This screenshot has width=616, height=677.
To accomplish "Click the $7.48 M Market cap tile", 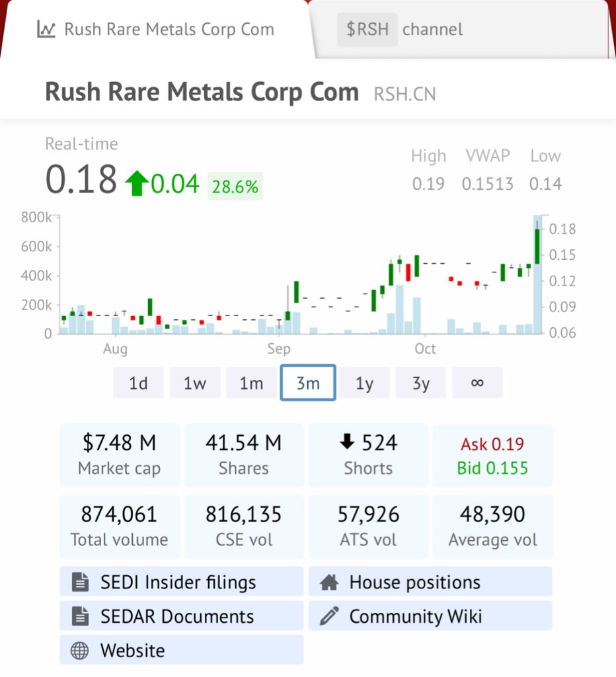I will click(x=120, y=456).
